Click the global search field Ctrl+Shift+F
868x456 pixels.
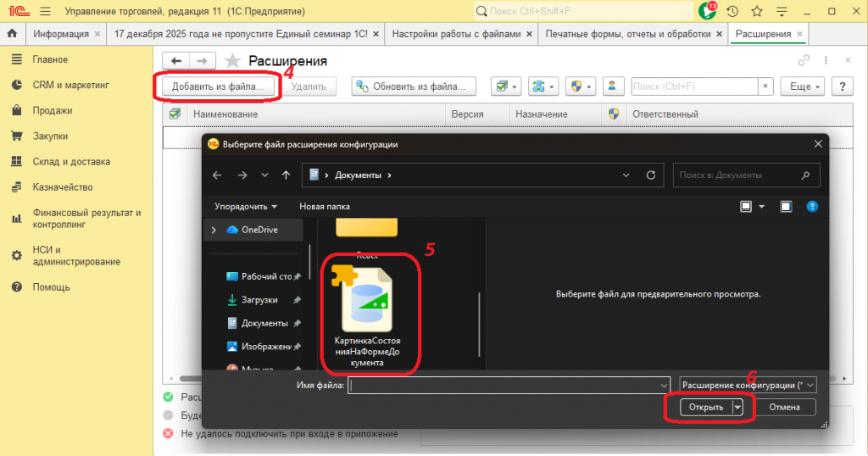[584, 11]
